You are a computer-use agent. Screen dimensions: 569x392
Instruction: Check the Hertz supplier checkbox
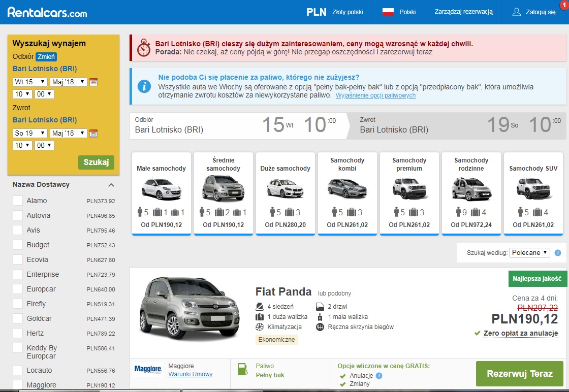[18, 333]
